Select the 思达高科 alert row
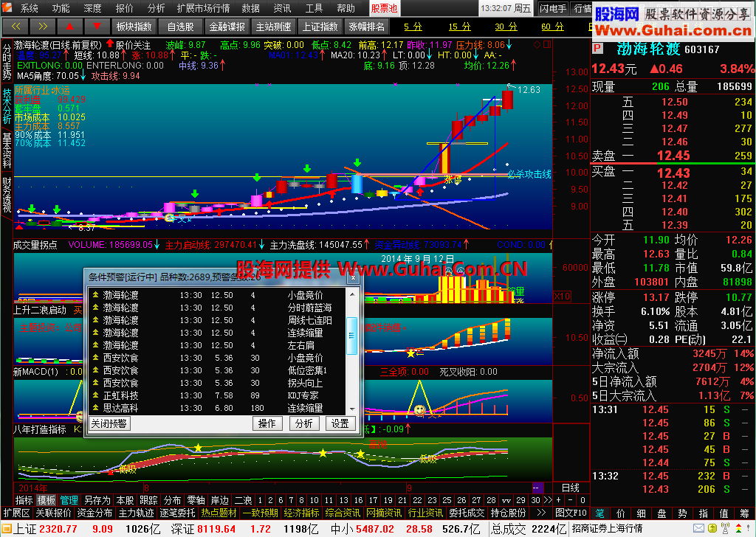The width and height of the screenshot is (756, 537). click(x=218, y=408)
